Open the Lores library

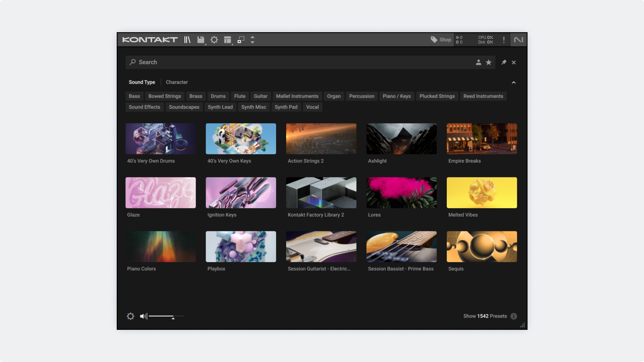401,193
